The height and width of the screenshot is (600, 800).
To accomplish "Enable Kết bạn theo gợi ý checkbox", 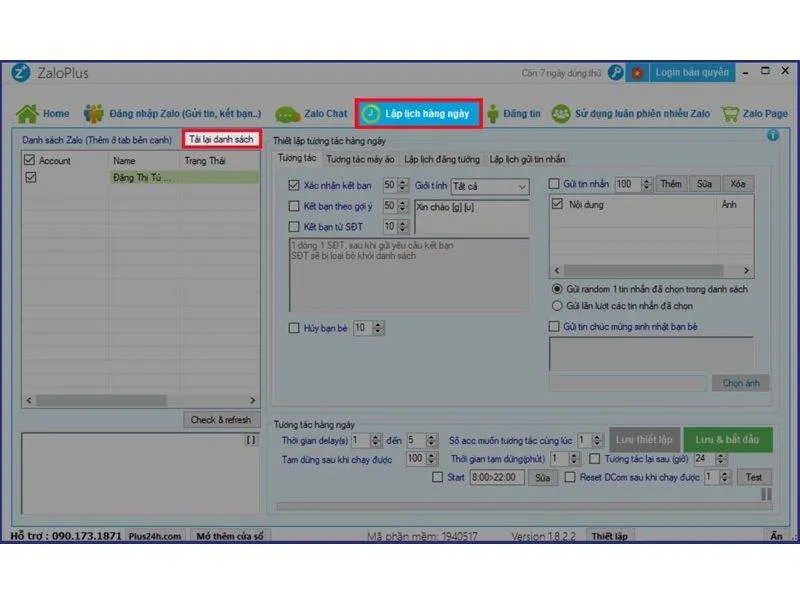I will (293, 206).
